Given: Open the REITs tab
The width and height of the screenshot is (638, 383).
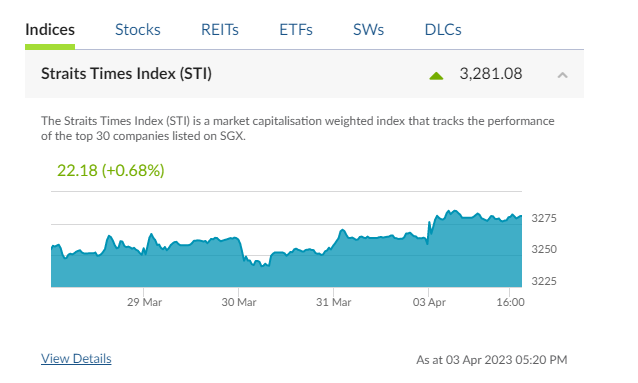Looking at the screenshot, I should 220,30.
